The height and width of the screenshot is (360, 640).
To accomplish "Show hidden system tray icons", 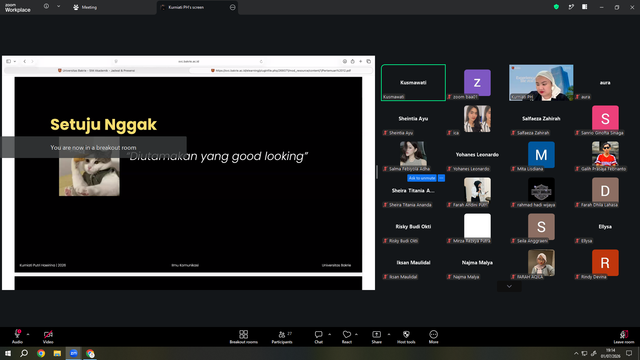I will pyautogui.click(x=576, y=353).
